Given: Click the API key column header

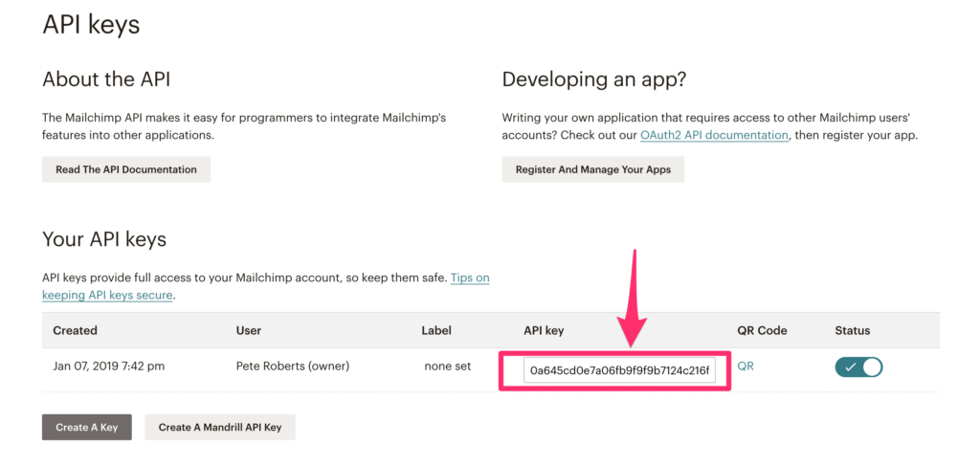Looking at the screenshot, I should [x=544, y=330].
